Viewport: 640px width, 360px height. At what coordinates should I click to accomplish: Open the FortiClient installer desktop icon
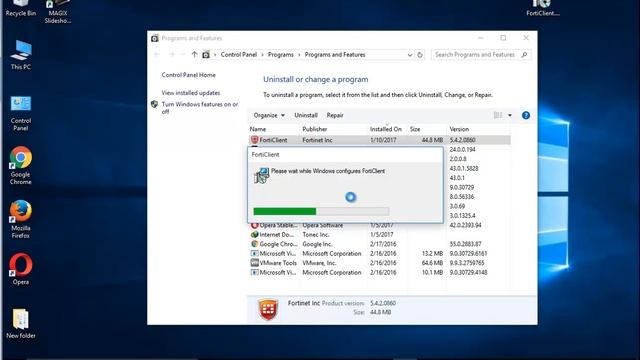pyautogui.click(x=542, y=8)
